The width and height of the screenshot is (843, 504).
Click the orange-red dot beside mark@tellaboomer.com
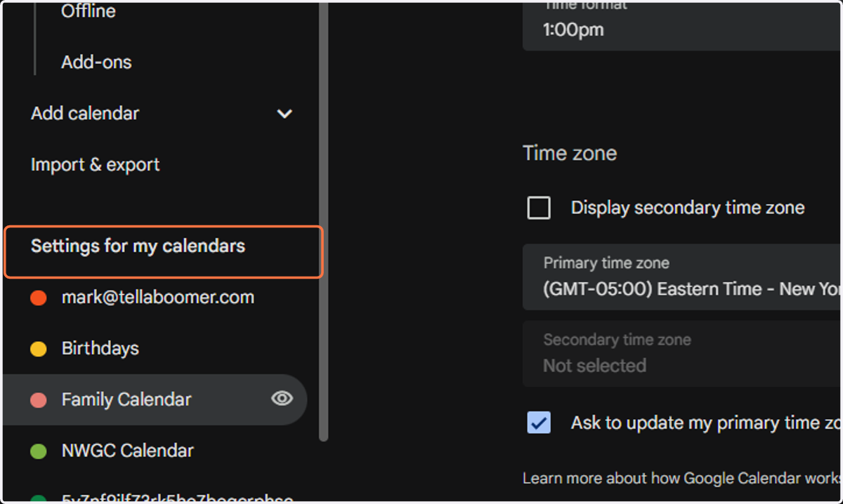[39, 298]
